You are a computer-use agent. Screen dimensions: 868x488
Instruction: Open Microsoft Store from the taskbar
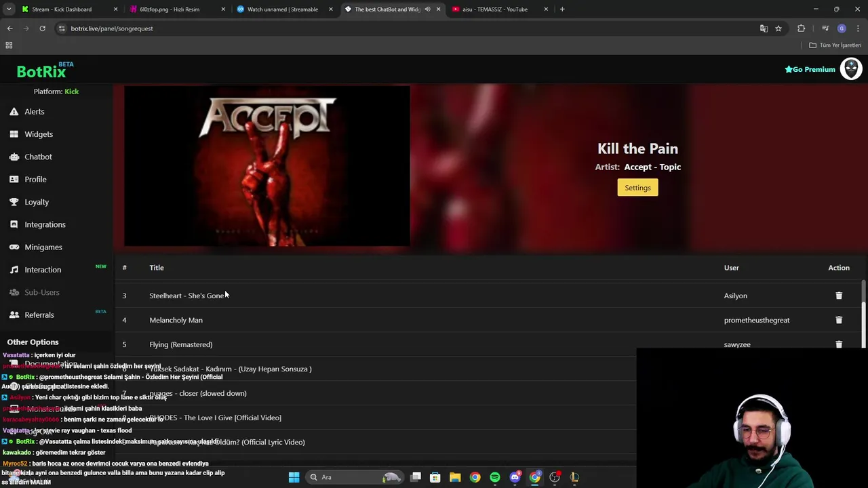(x=435, y=477)
